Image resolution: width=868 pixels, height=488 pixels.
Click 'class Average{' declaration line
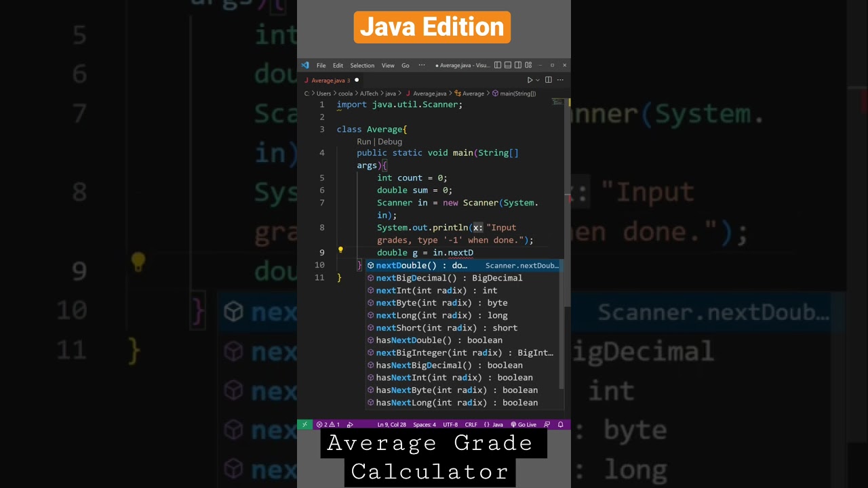click(372, 129)
